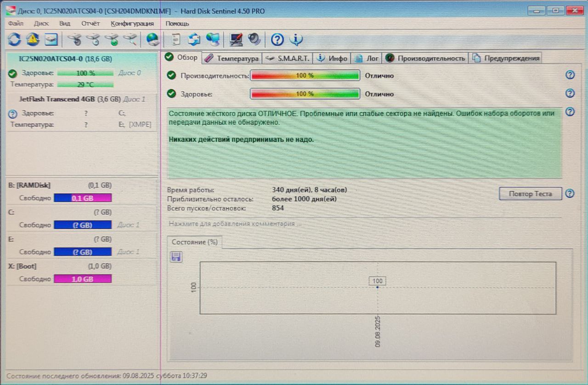Select disk IC25N020ATCS04-0 (18,6 GB)
This screenshot has width=588, height=385.
65,59
